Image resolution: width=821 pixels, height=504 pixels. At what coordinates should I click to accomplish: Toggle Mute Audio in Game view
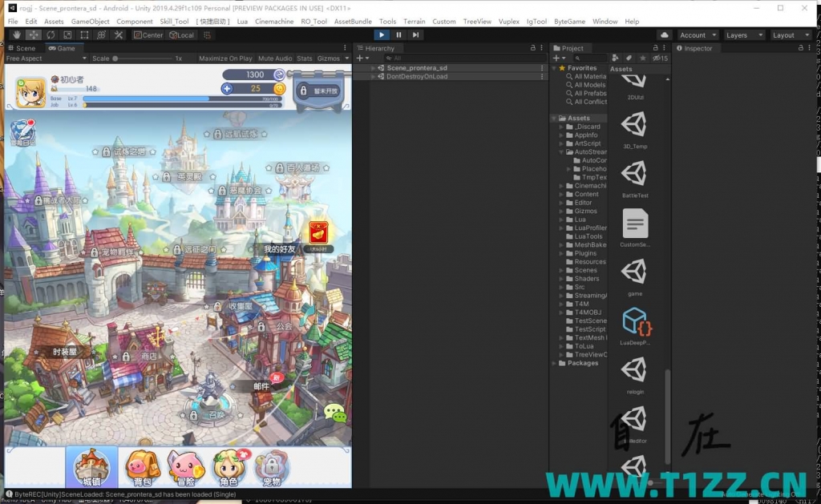[x=275, y=58]
